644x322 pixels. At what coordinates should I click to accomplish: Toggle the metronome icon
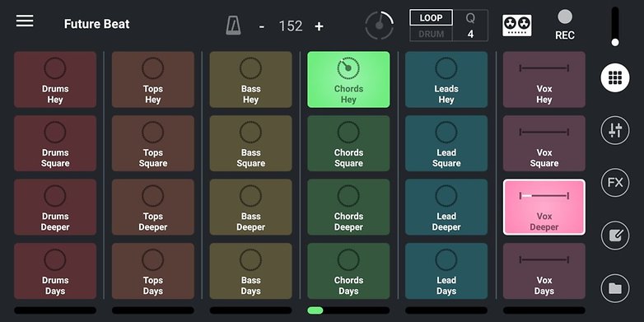pos(233,26)
